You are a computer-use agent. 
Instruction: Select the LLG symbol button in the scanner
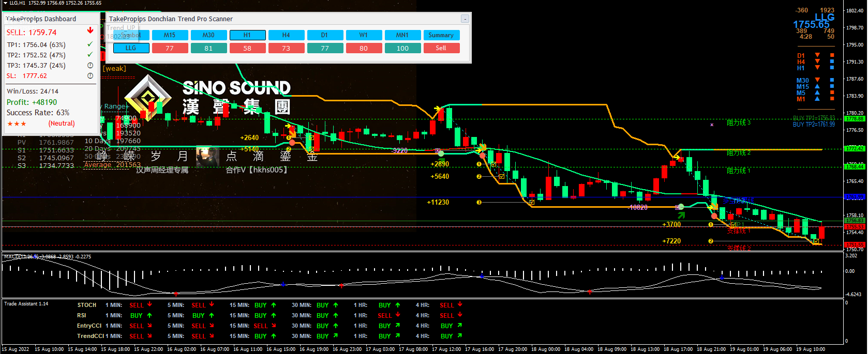coord(131,48)
